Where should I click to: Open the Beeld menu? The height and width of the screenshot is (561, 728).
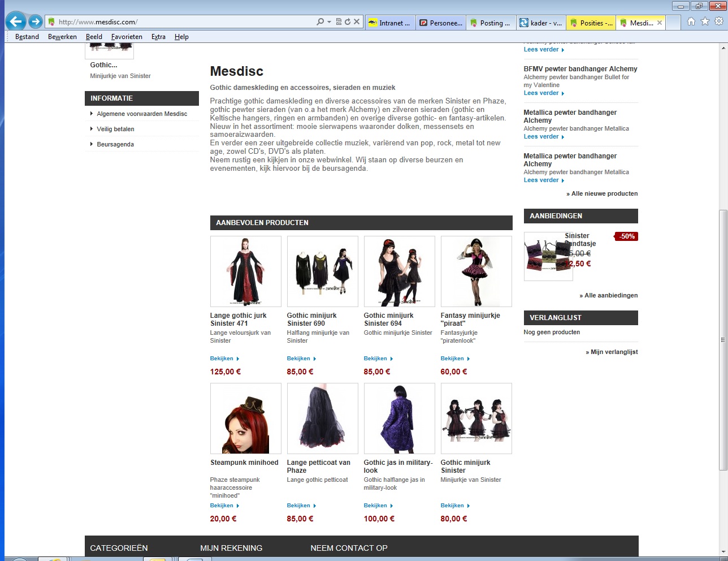pyautogui.click(x=94, y=37)
